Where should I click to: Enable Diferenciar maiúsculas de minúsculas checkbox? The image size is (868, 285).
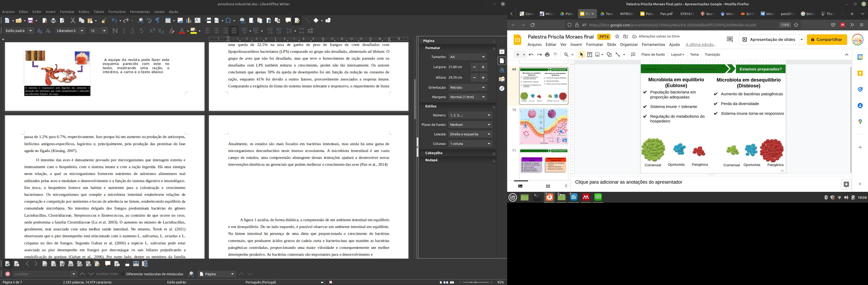[x=123, y=274]
